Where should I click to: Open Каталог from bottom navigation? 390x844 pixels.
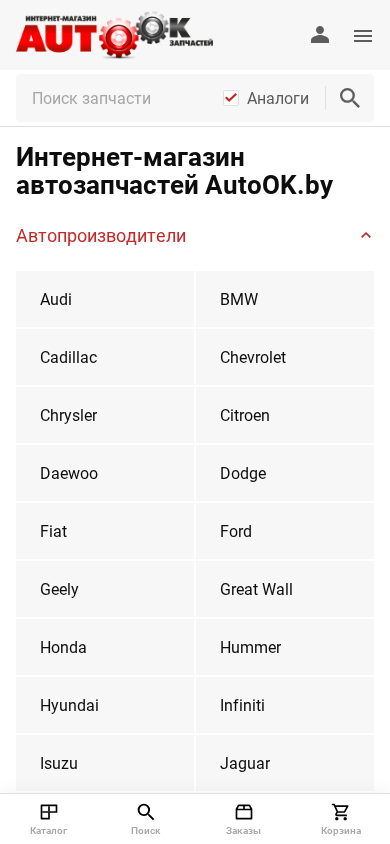[49, 819]
